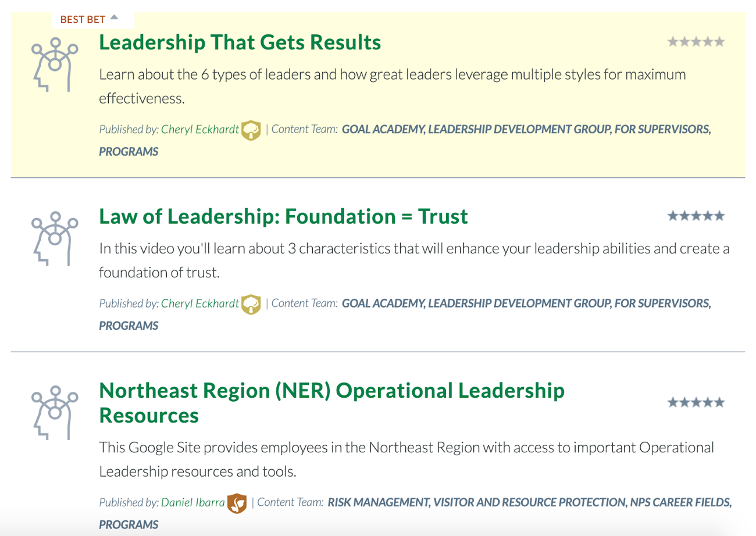Viewport: 756px width, 536px height.
Task: Open Law of Leadership: Foundation = Trust
Action: pyautogui.click(x=283, y=216)
